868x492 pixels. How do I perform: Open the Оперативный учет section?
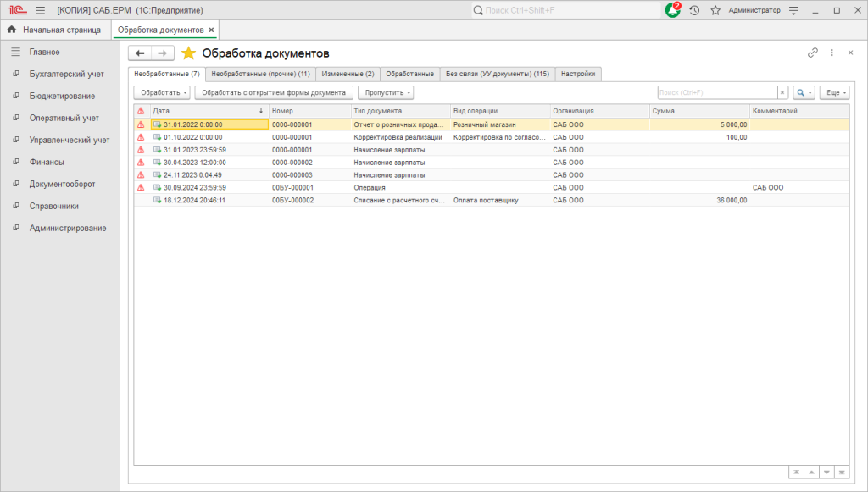point(64,119)
